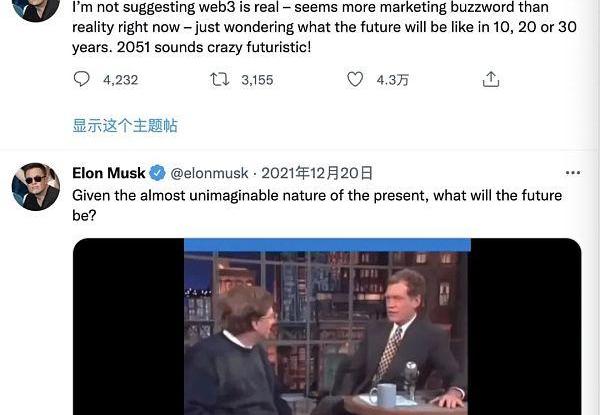Open the three-dot more options menu
This screenshot has height=415, width=600.
pos(572,173)
